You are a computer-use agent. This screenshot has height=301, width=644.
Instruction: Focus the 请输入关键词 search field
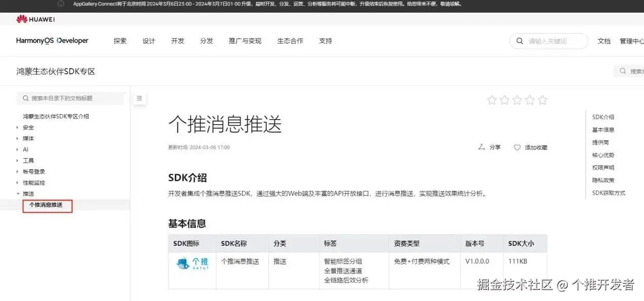click(549, 41)
